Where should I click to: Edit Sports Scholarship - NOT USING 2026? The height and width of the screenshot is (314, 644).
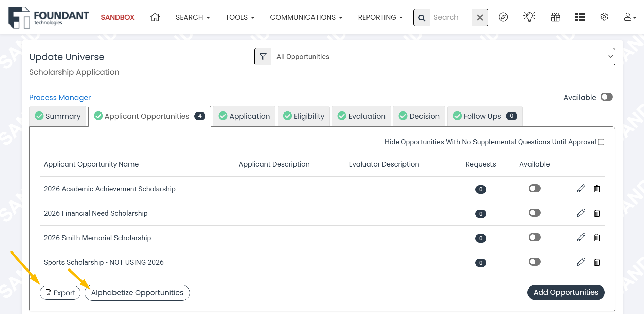pos(581,262)
